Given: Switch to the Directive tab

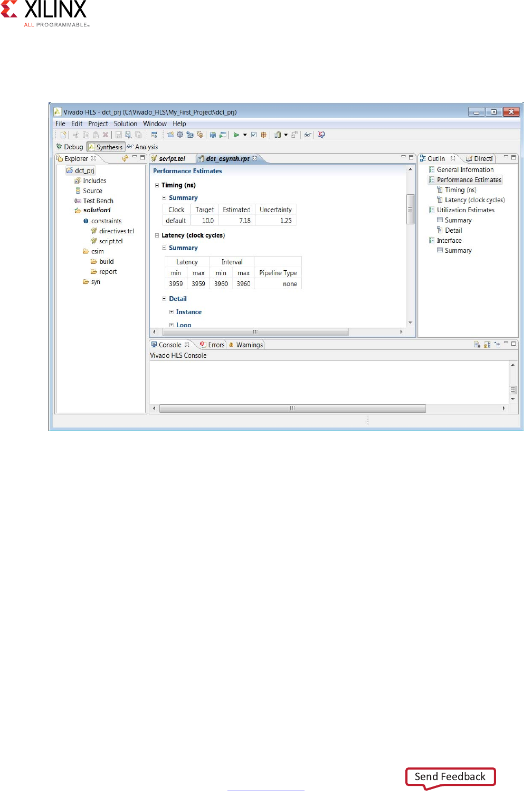Looking at the screenshot, I should 479,158.
